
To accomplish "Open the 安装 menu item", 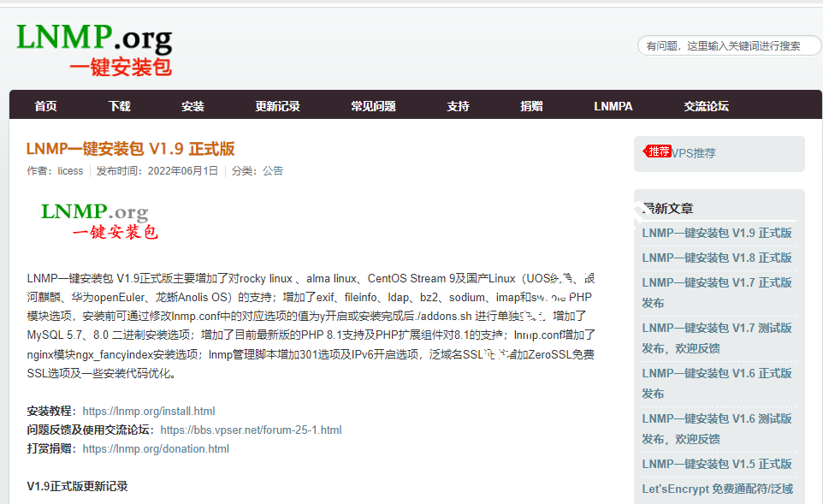I will point(192,105).
